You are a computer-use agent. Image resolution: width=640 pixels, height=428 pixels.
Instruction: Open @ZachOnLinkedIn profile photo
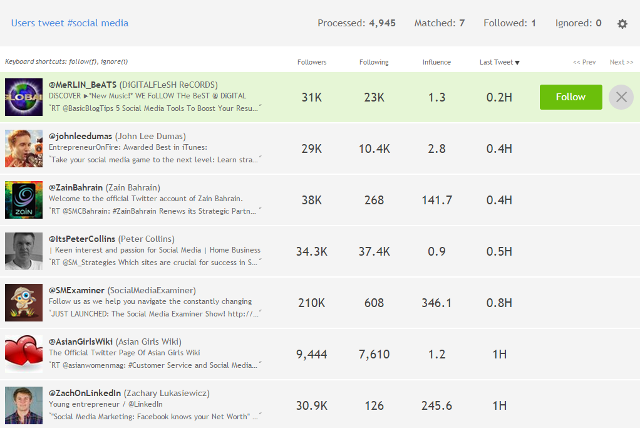24,406
